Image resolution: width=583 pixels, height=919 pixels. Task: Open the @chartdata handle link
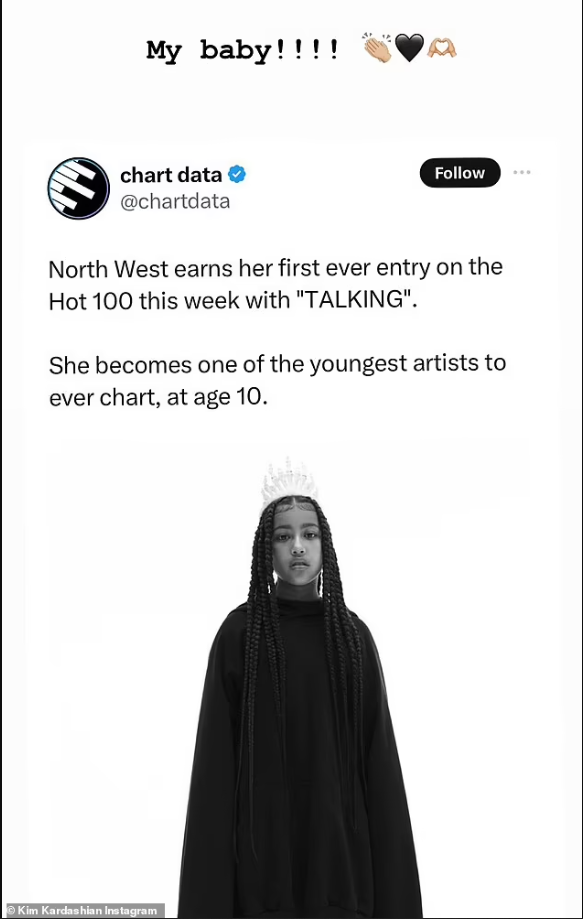pyautogui.click(x=175, y=202)
